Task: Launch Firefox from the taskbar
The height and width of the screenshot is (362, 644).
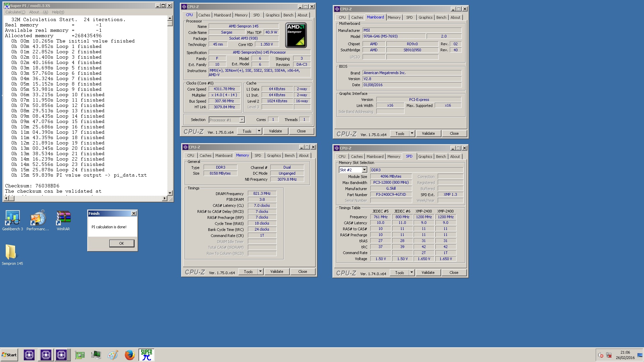Action: 129,355
